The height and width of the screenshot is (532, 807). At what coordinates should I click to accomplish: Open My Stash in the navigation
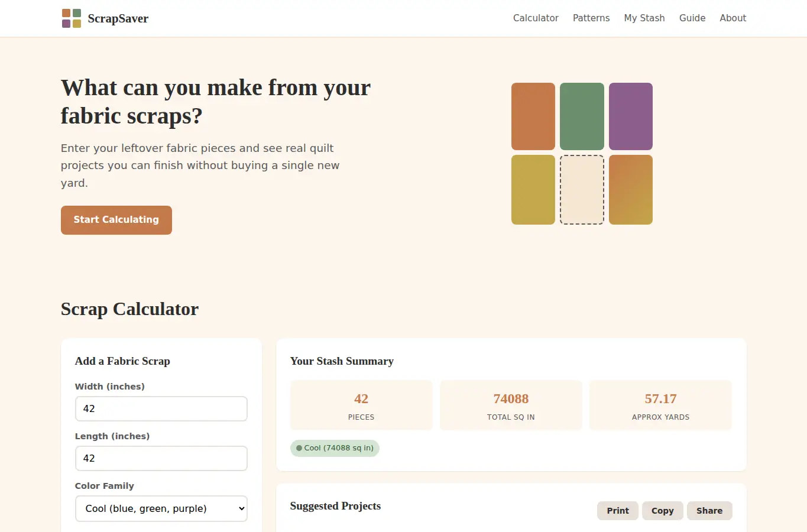pos(644,18)
